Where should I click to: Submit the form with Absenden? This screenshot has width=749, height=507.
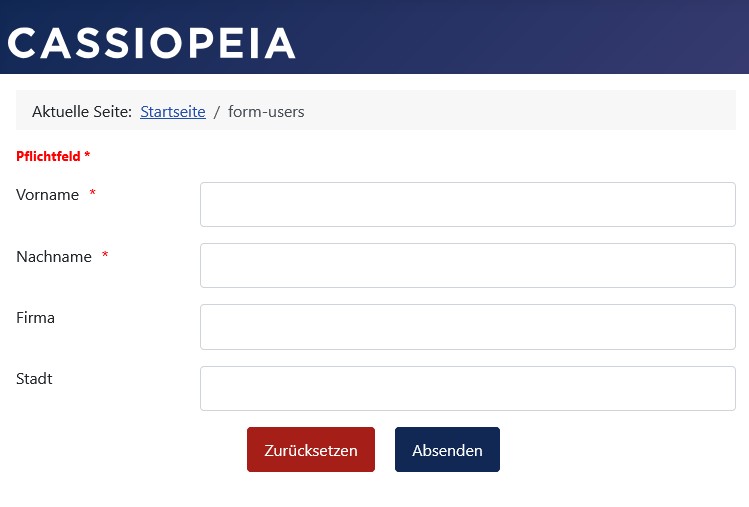coord(447,450)
